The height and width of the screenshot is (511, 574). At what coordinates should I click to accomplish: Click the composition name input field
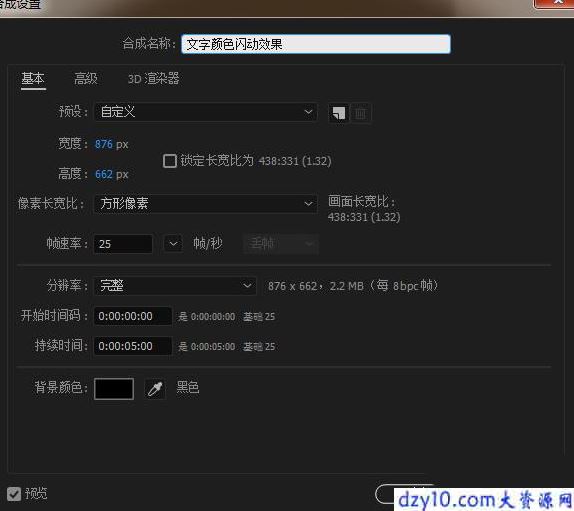click(x=316, y=44)
